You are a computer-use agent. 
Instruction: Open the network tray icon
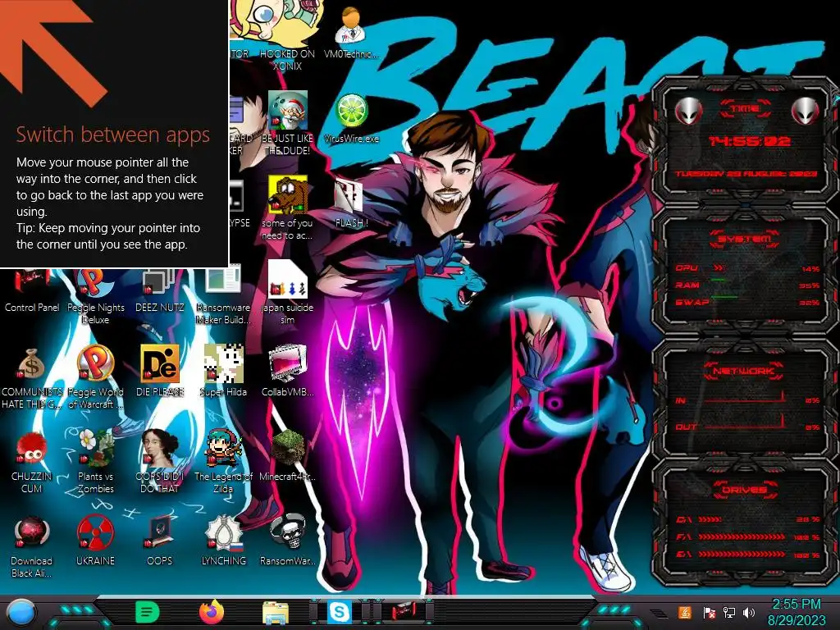(x=729, y=612)
